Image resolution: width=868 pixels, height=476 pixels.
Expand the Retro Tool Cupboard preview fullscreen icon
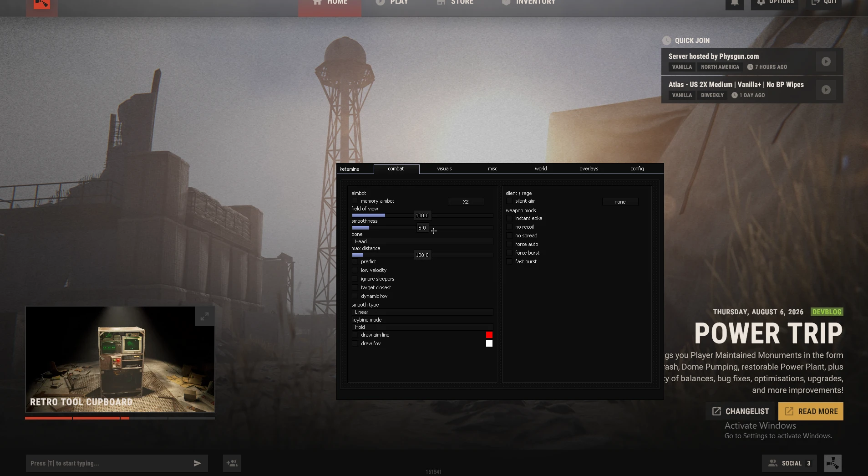pyautogui.click(x=205, y=316)
